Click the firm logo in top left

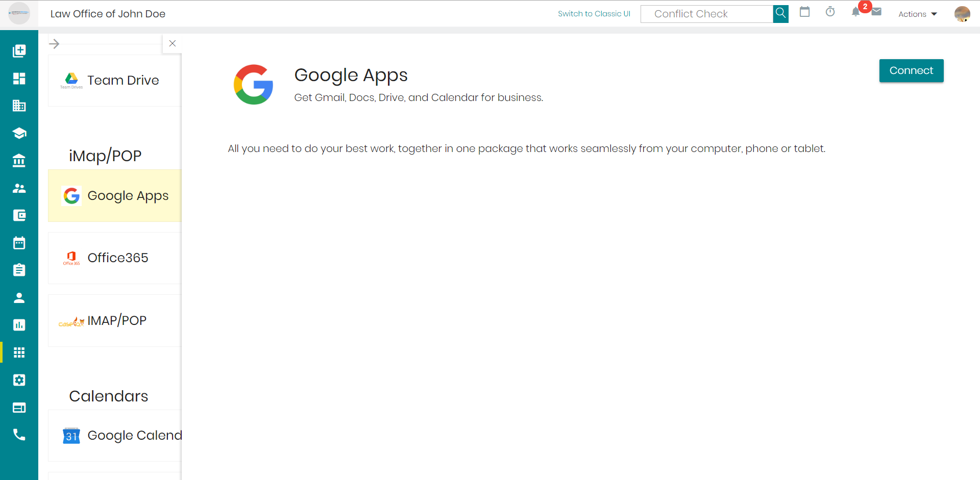(x=19, y=13)
